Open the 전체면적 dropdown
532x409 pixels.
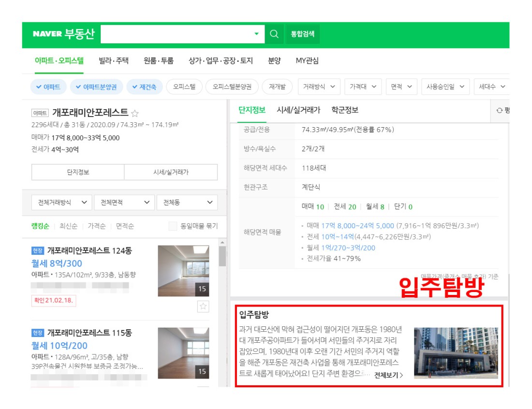coord(124,203)
